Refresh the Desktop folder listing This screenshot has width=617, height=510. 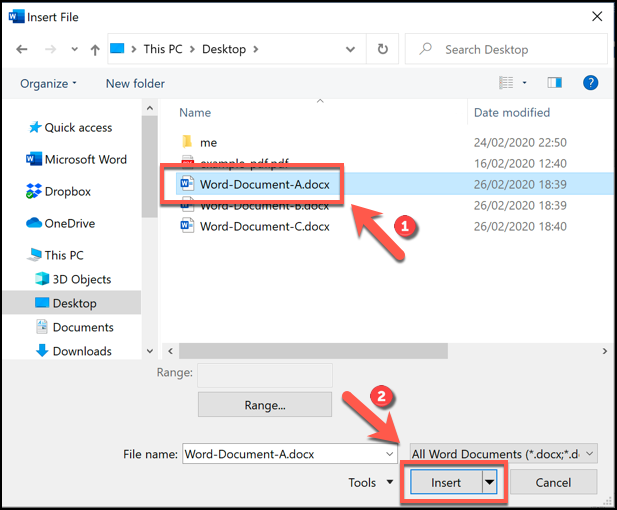pos(383,49)
